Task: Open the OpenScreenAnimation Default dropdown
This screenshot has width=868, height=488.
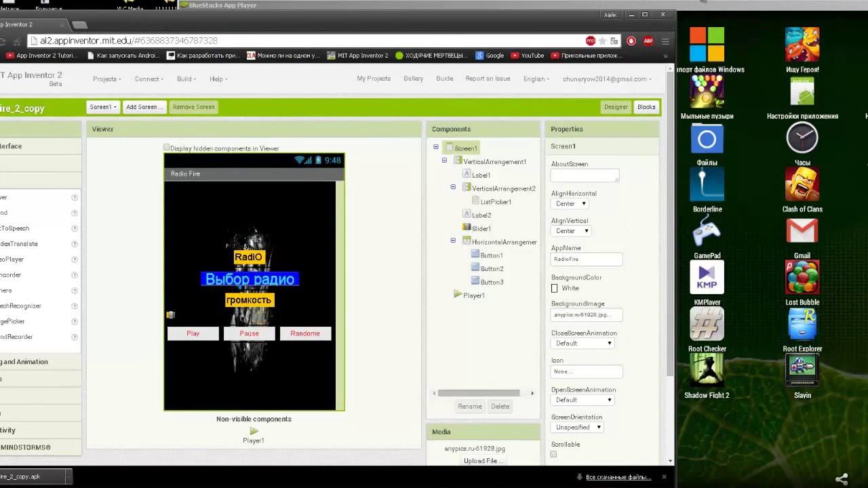Action: point(583,400)
